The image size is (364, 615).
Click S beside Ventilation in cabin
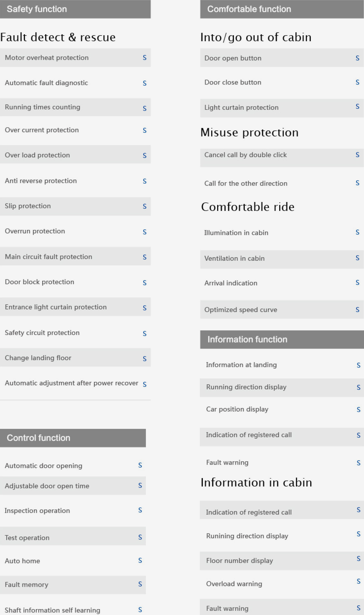tap(357, 258)
